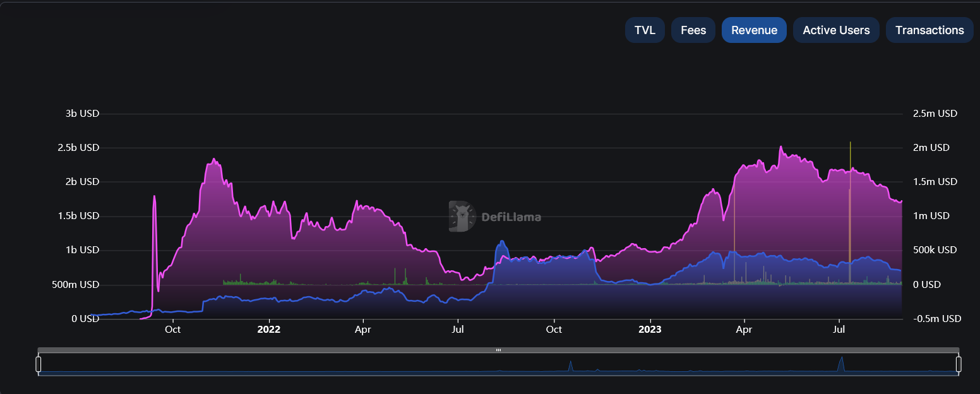Screen dimensions: 980x394
Task: Switch to the TVL tab
Action: click(x=645, y=30)
